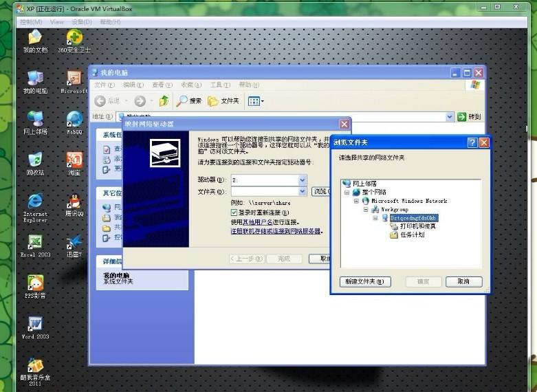
Task: Click 浏览 browse button in map drive dialog
Action: (x=320, y=191)
